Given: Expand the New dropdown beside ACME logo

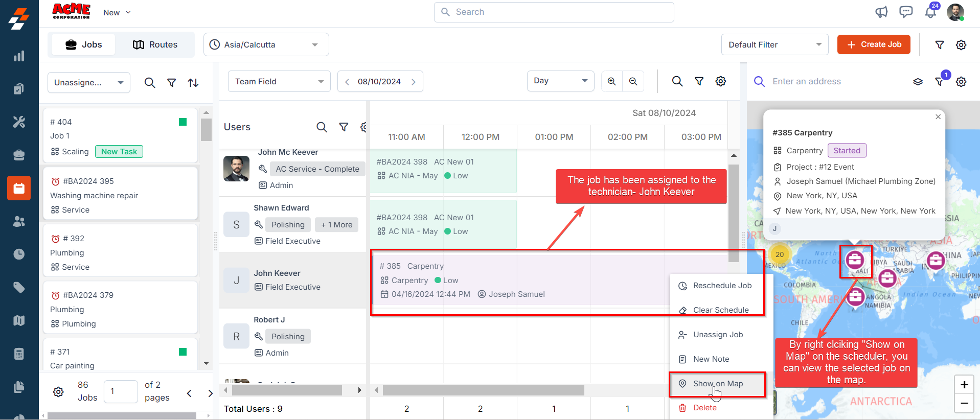Looking at the screenshot, I should [x=117, y=12].
